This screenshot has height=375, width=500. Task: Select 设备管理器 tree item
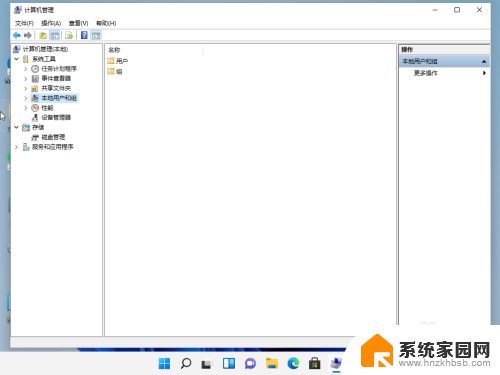click(56, 117)
